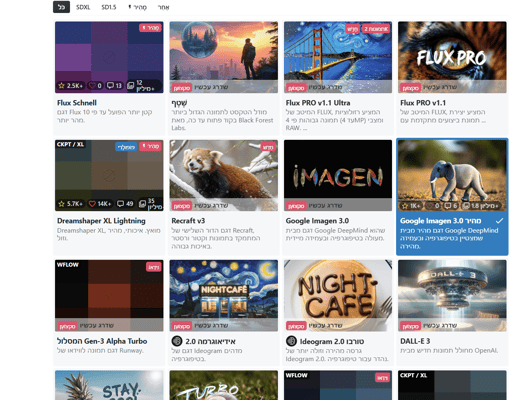Click the מקצוען badge on 2.0 אידיאוגרמה card

point(182,326)
